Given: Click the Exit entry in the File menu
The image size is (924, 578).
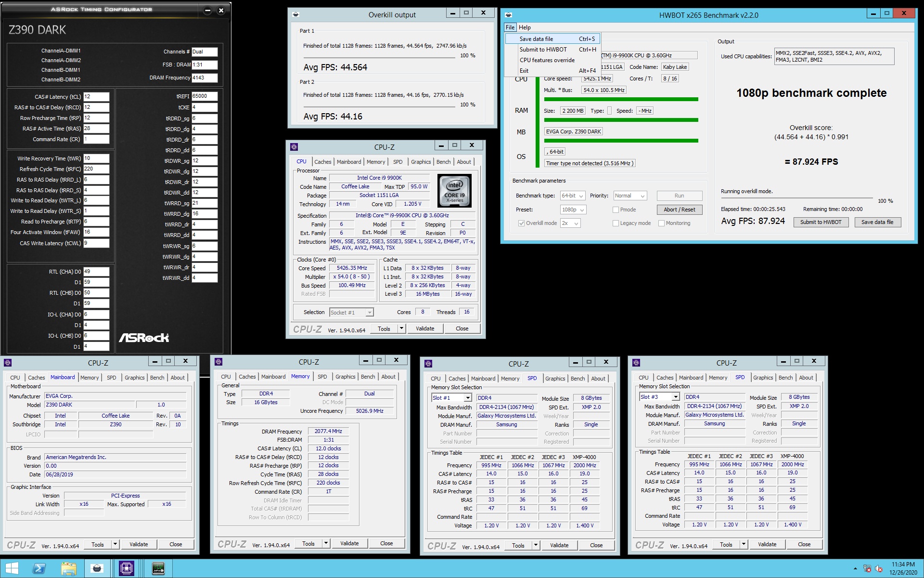Looking at the screenshot, I should [552, 71].
